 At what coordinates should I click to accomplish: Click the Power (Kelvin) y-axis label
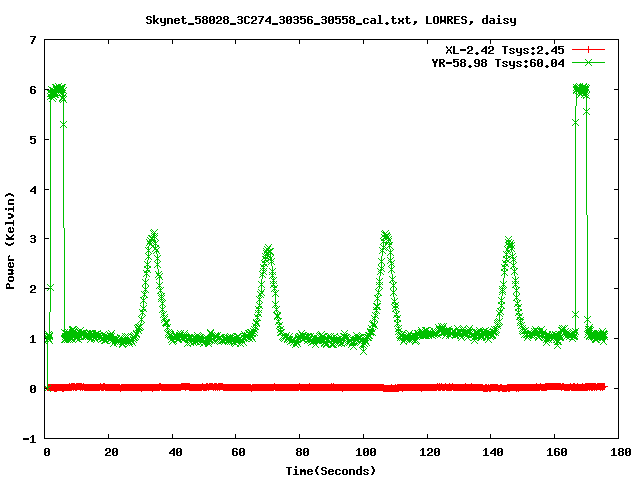coord(10,241)
